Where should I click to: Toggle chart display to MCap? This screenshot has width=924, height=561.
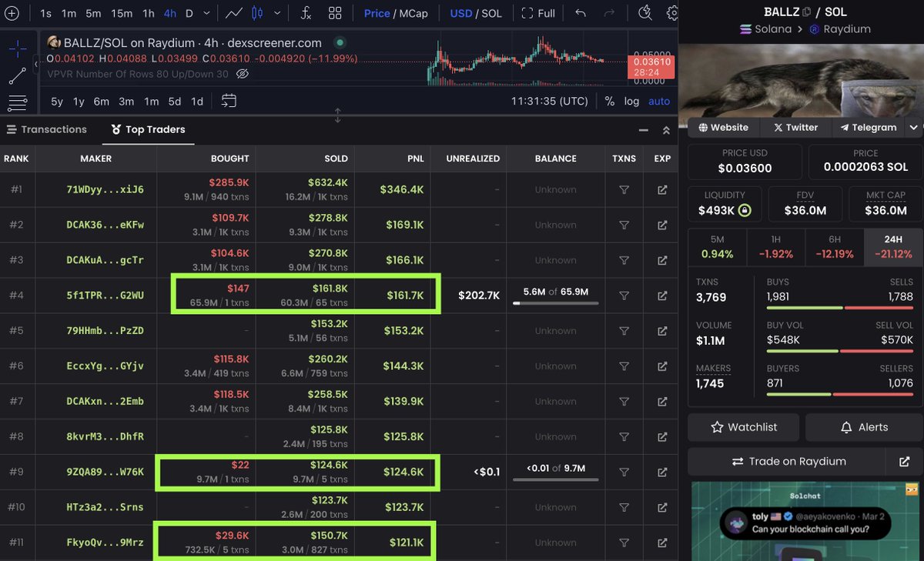pyautogui.click(x=412, y=13)
